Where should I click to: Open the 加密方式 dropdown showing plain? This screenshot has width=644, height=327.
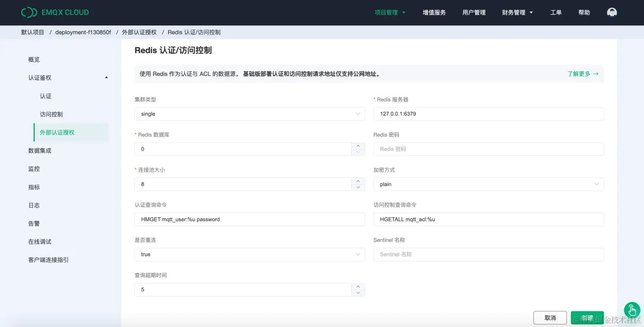tap(488, 184)
